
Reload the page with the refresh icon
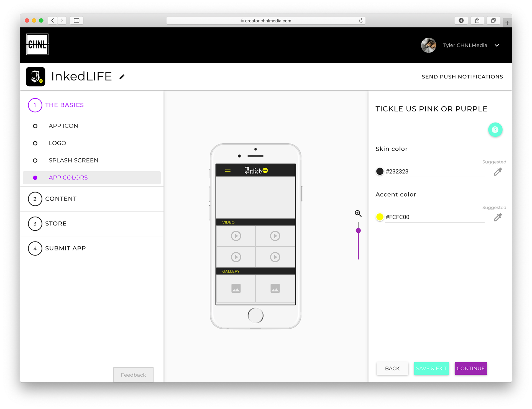point(361,21)
